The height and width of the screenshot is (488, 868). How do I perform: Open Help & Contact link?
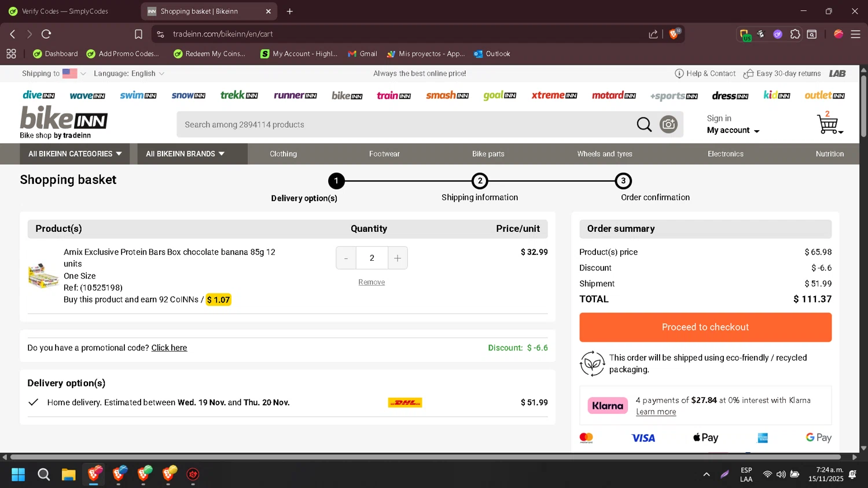(705, 73)
